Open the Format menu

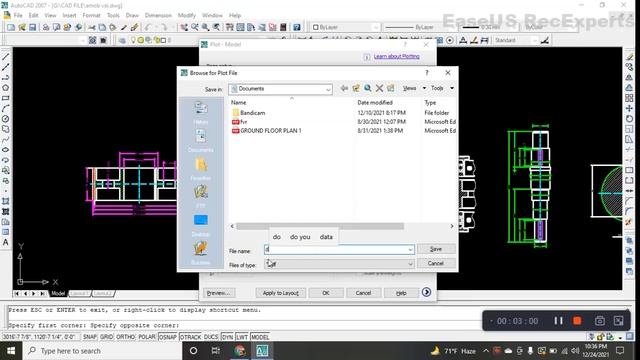click(91, 15)
